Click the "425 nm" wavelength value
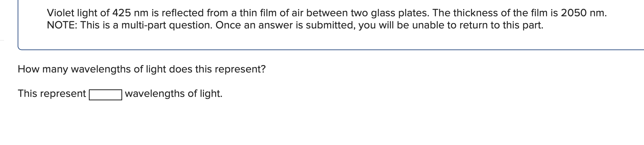 point(130,13)
